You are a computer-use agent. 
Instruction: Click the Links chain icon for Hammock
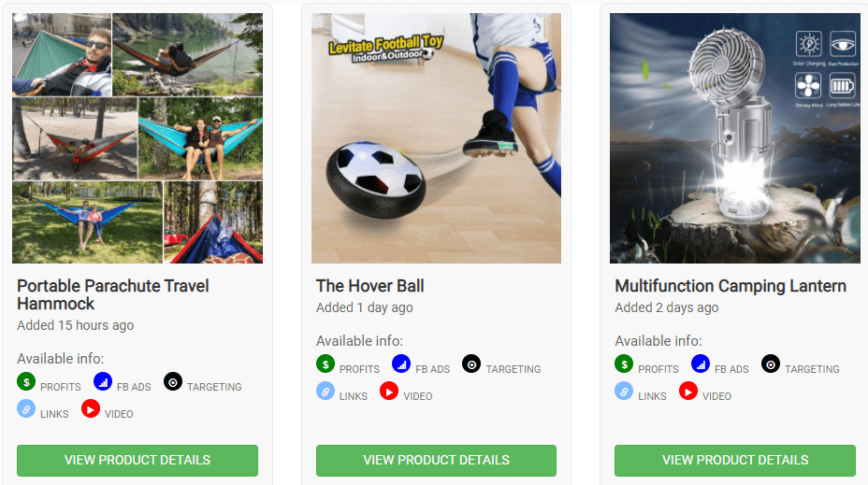pyautogui.click(x=26, y=408)
